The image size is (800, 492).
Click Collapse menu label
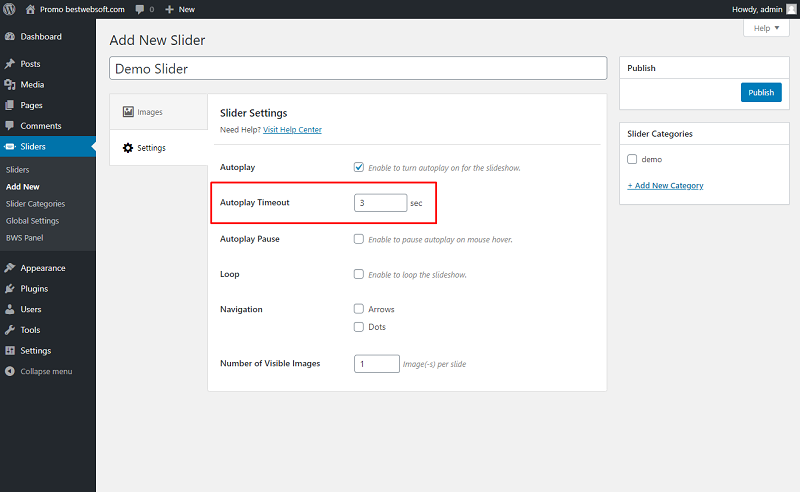[x=46, y=371]
